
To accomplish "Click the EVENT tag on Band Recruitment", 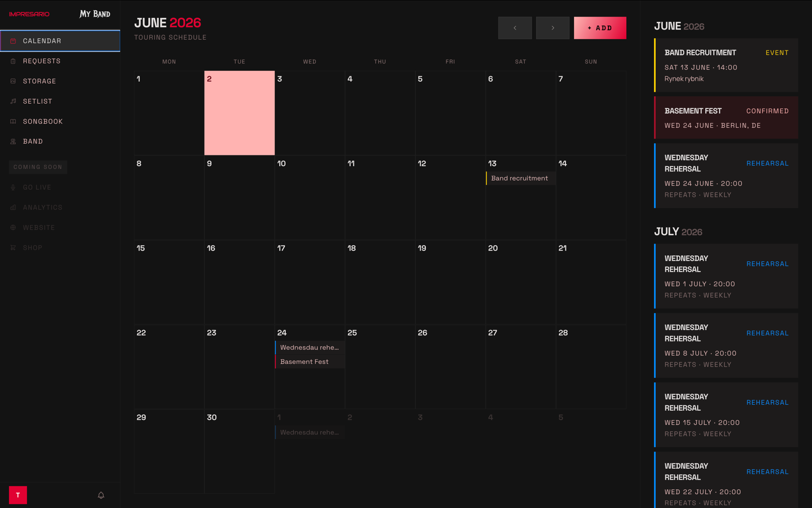I will 777,53.
